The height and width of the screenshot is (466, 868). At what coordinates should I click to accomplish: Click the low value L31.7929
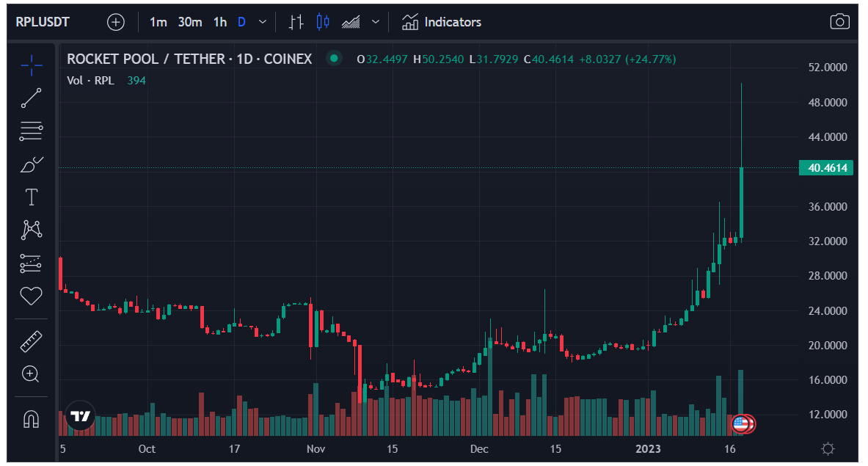(x=494, y=59)
